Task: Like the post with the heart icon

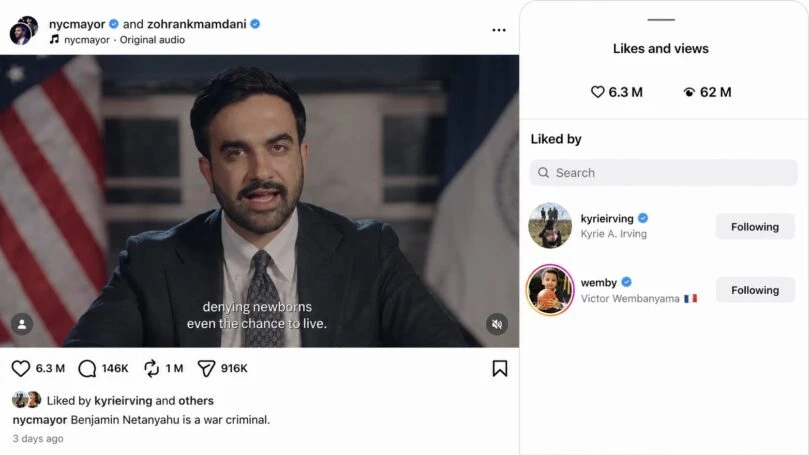Action: (x=21, y=368)
